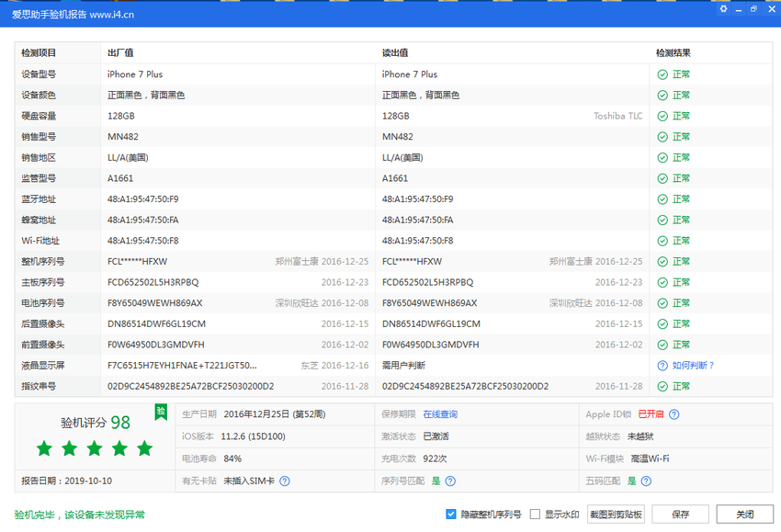The image size is (781, 532).
Task: Click the 出厂值 column header
Action: (x=120, y=53)
